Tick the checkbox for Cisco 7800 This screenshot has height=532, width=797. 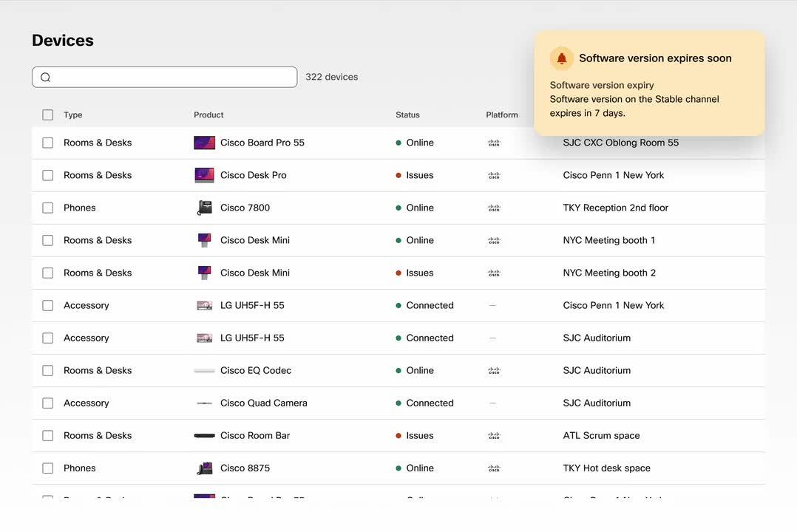tap(48, 208)
